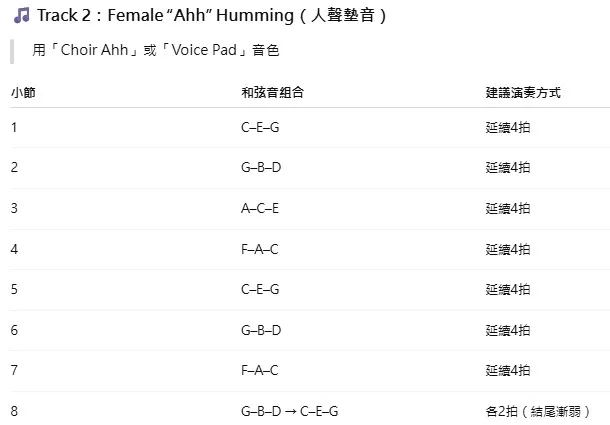This screenshot has height=425, width=610.
Task: Click bar number 8 cell
Action: pos(14,411)
